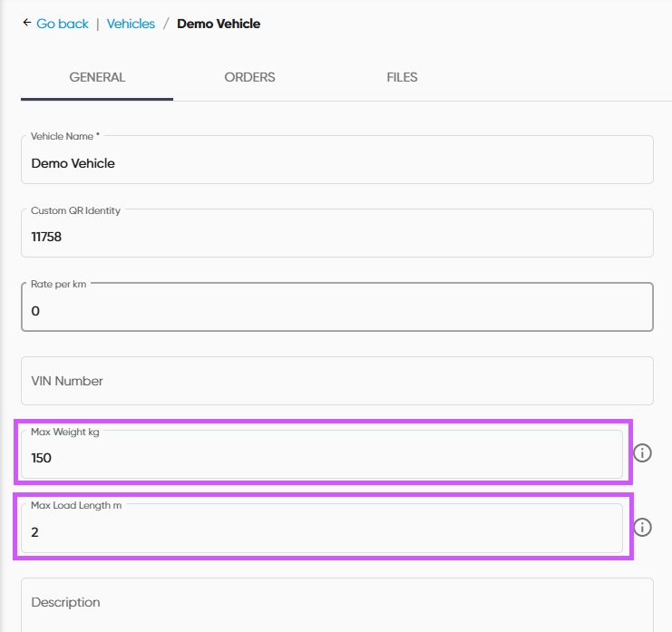Click the back arrow icon
Viewport: 672px width, 632px height.
(x=26, y=24)
